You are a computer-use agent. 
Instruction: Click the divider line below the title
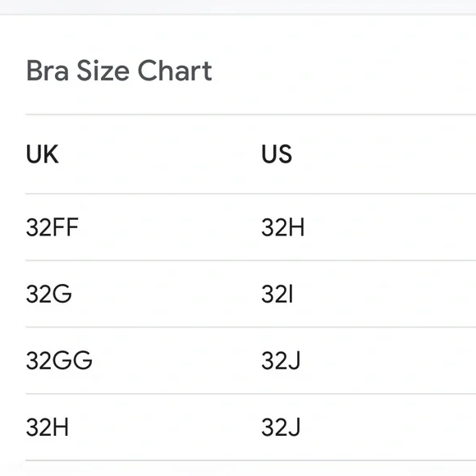pyautogui.click(x=251, y=114)
